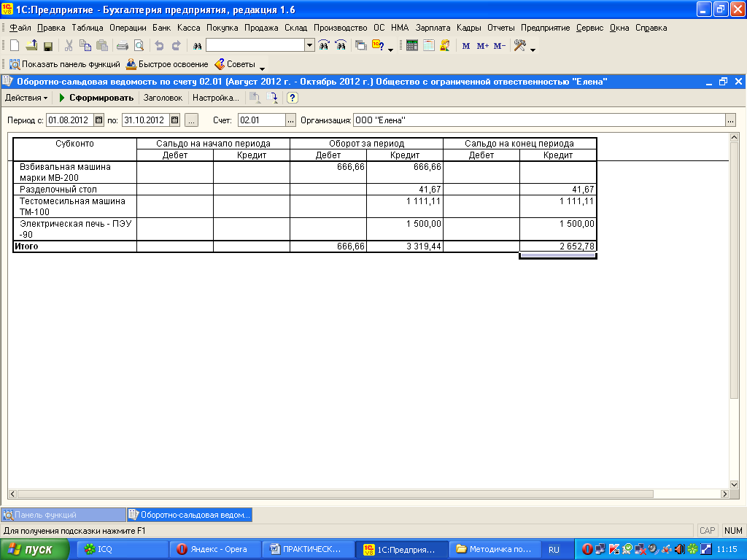Click the Copy icon in toolbar
This screenshot has width=747, height=560.
(85, 46)
